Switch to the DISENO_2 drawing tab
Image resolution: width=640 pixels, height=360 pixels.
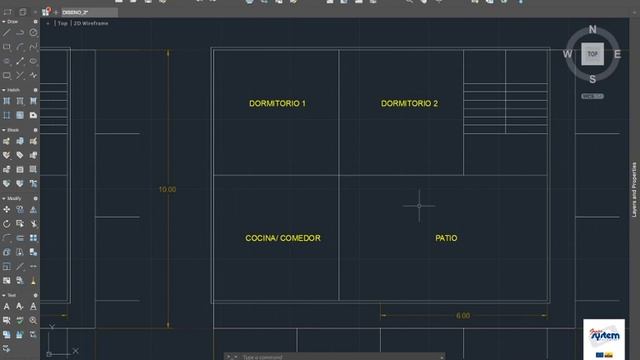click(x=89, y=13)
